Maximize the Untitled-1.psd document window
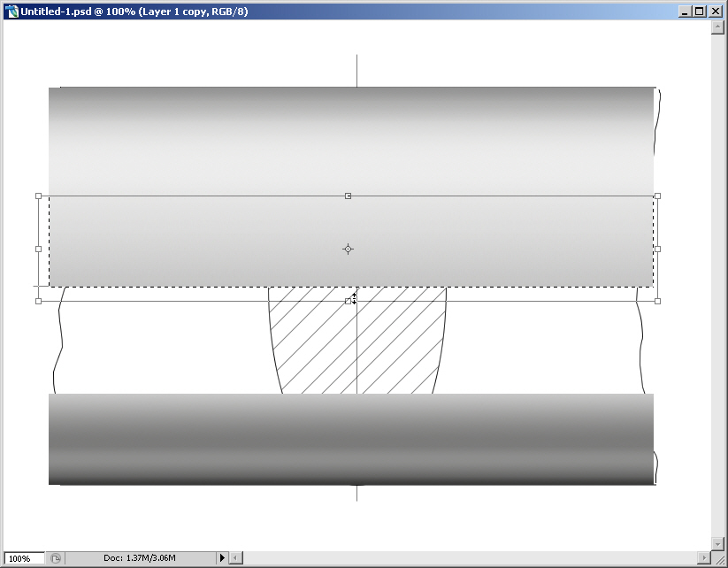The image size is (728, 568). [x=699, y=12]
